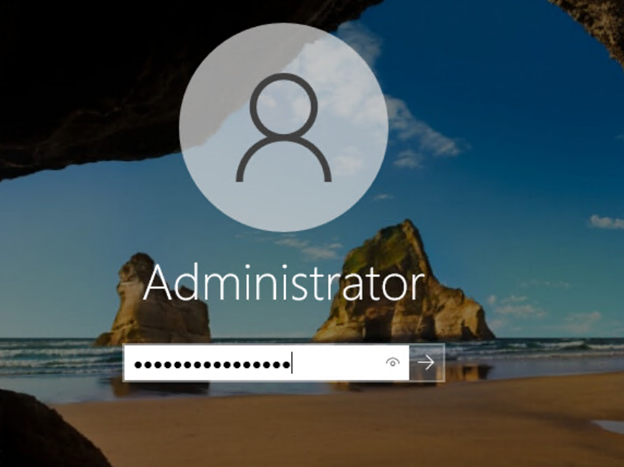The height and width of the screenshot is (467, 624).
Task: Select the Administrator account name label
Action: pyautogui.click(x=284, y=283)
